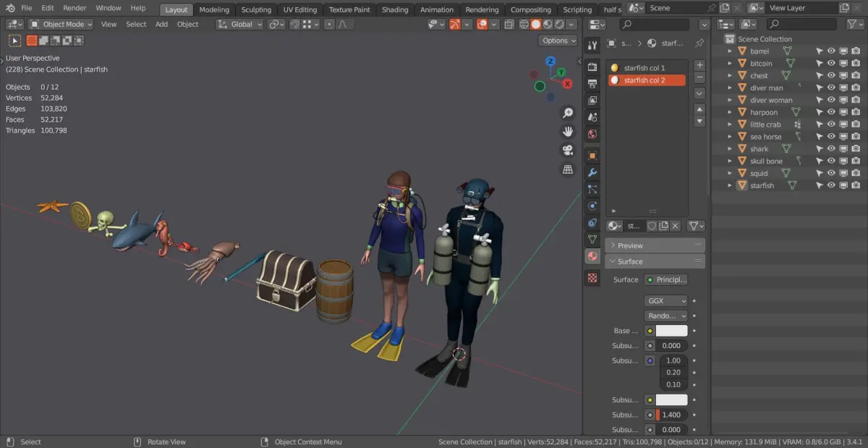Expand the chest item in outliner
The image size is (868, 448).
pos(730,76)
